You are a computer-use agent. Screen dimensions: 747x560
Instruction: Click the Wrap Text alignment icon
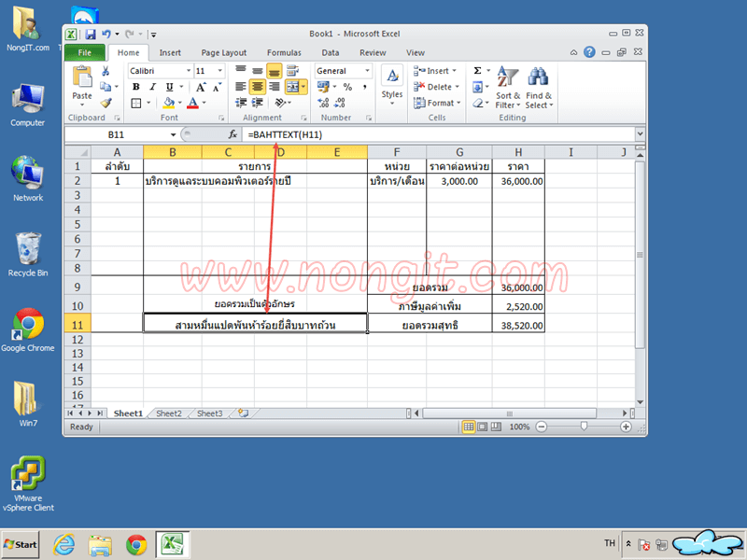click(x=291, y=70)
